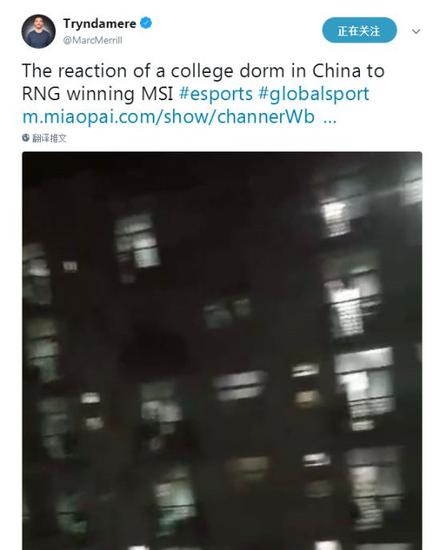Open the #esports hashtag
This screenshot has width=440, height=550.
(x=216, y=94)
